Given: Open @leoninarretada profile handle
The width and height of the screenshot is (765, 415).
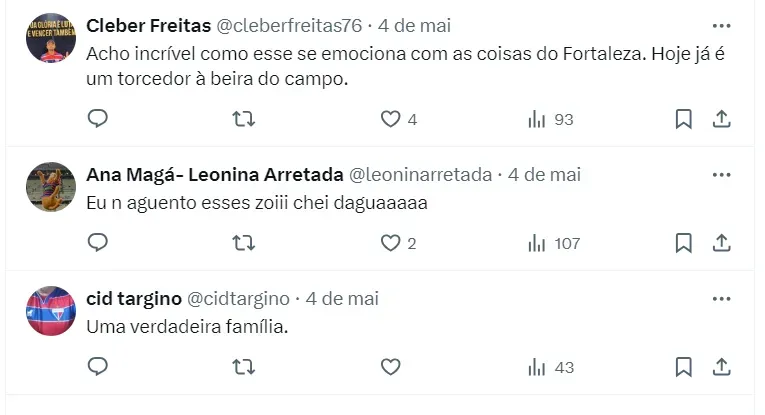Looking at the screenshot, I should 420,174.
